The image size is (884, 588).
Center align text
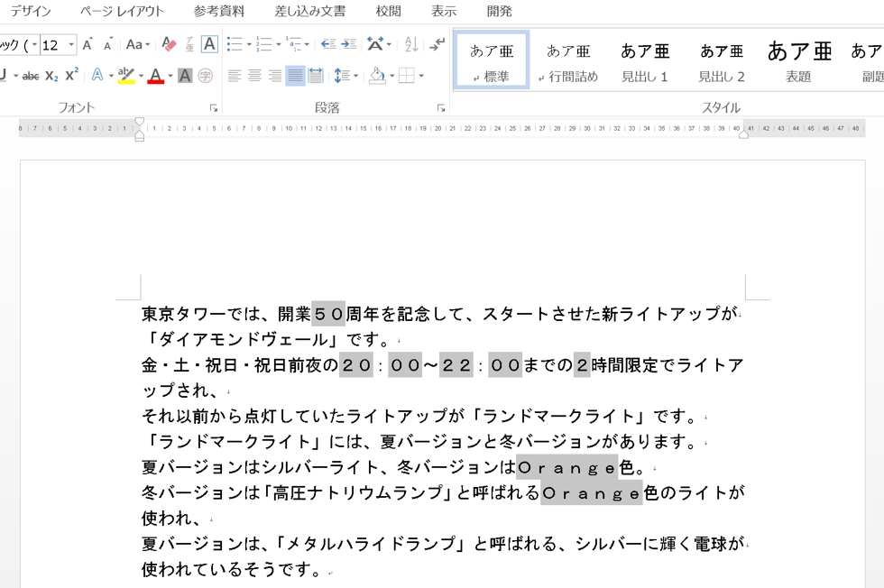point(254,75)
